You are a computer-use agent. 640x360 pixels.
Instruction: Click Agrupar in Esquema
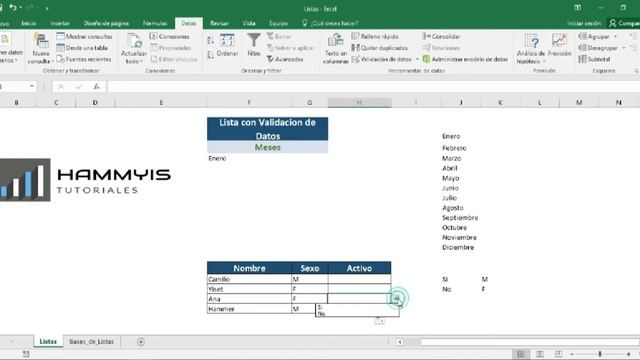pos(594,36)
